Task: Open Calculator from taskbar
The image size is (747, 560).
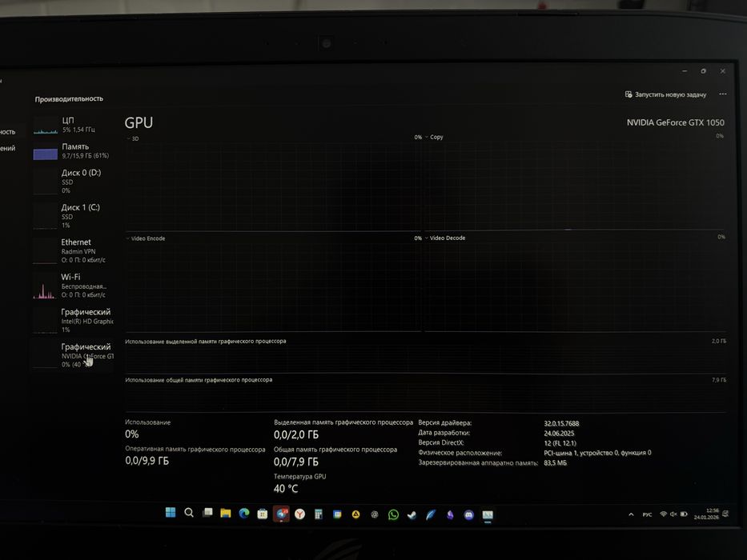Action: point(318,514)
